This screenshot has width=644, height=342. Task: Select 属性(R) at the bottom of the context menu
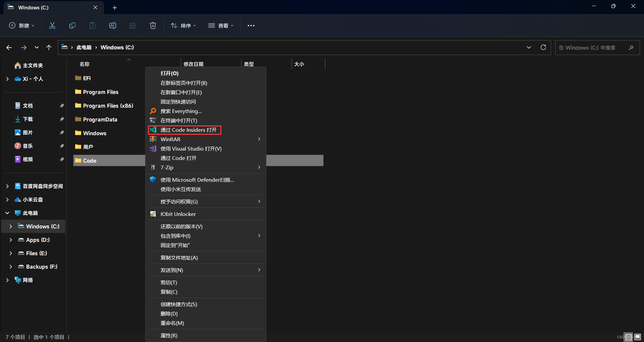pyautogui.click(x=169, y=335)
